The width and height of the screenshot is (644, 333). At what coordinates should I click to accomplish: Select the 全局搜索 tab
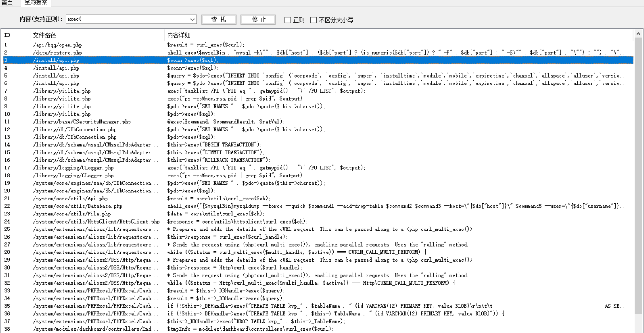pos(35,3)
